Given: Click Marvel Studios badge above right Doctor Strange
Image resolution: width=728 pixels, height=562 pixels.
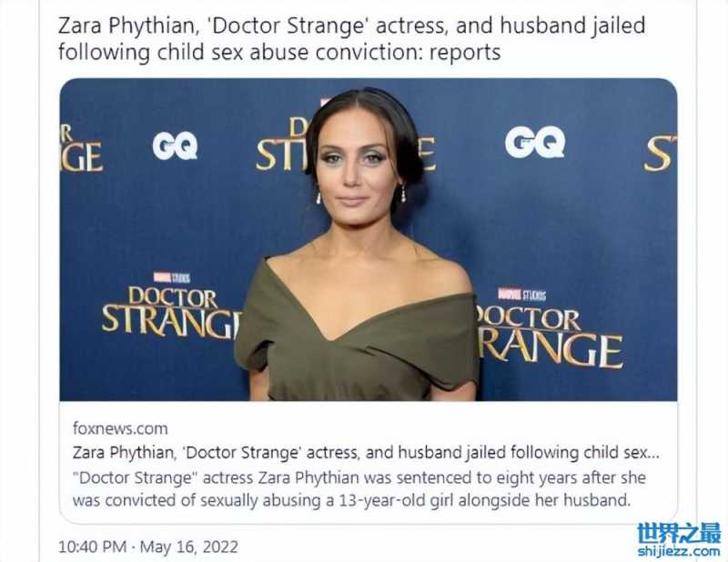Looking at the screenshot, I should pos(521,295).
